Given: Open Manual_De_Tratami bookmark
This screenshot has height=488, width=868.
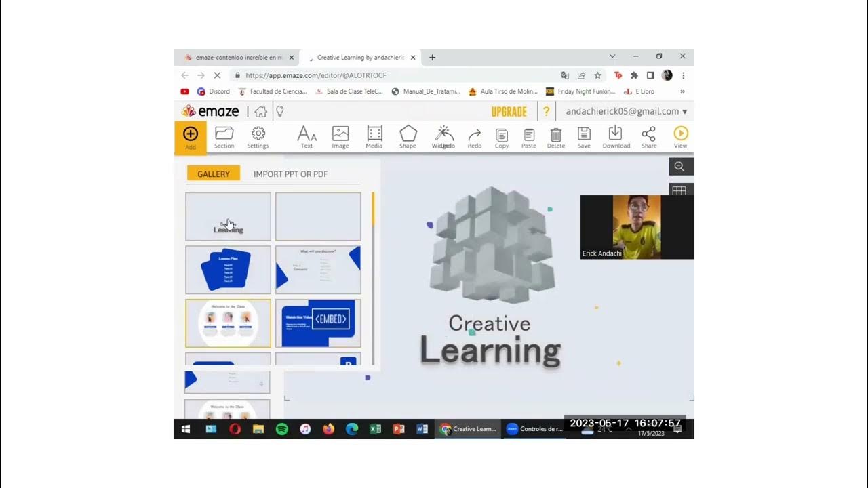Looking at the screenshot, I should (426, 91).
